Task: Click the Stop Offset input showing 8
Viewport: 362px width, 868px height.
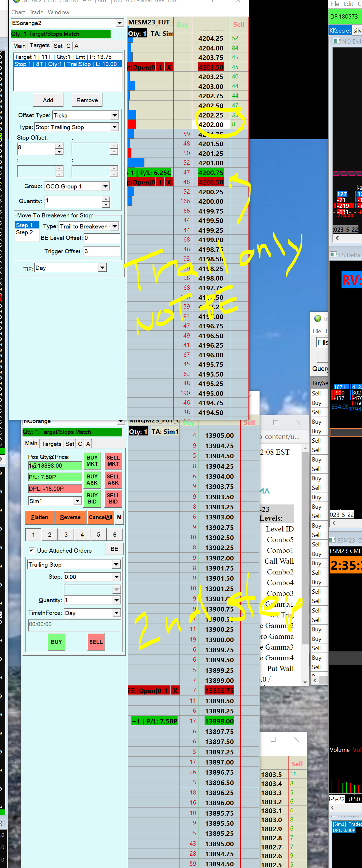Action: 36,149
